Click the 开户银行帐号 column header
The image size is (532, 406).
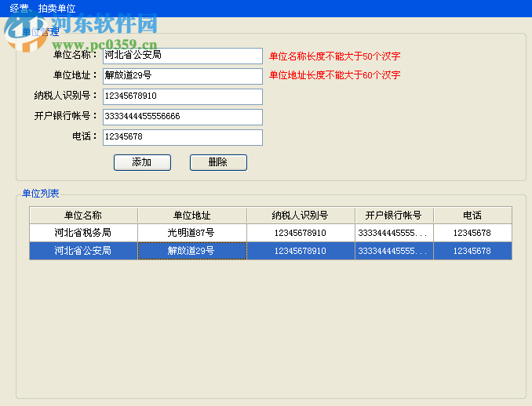pos(394,216)
